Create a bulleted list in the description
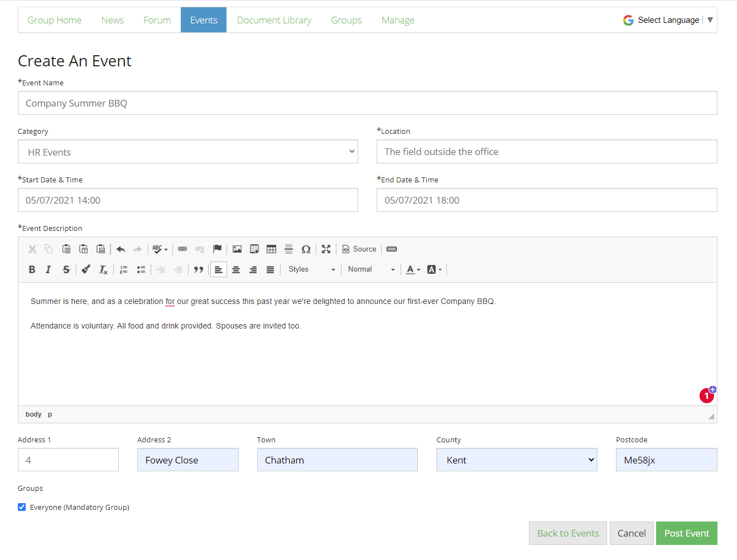The image size is (737, 560). [141, 269]
